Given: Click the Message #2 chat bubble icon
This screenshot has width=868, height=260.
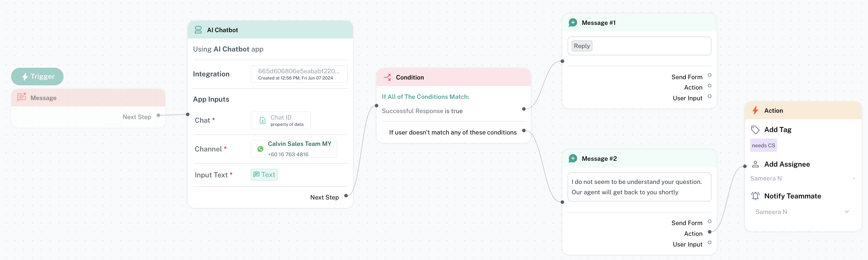Looking at the screenshot, I should (573, 159).
